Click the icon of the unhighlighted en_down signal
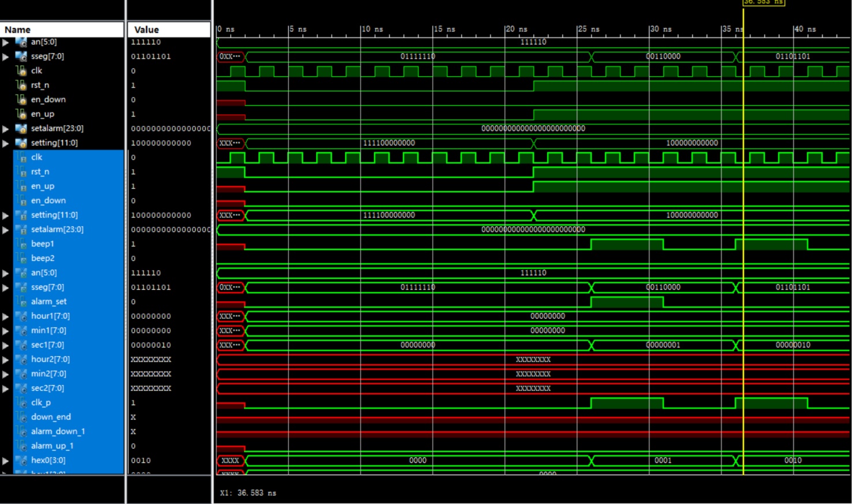Screen dimensions: 852x504 (21, 99)
